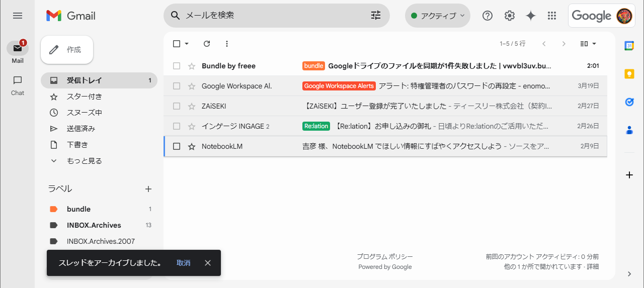Open Contacts side panel icon

[629, 130]
